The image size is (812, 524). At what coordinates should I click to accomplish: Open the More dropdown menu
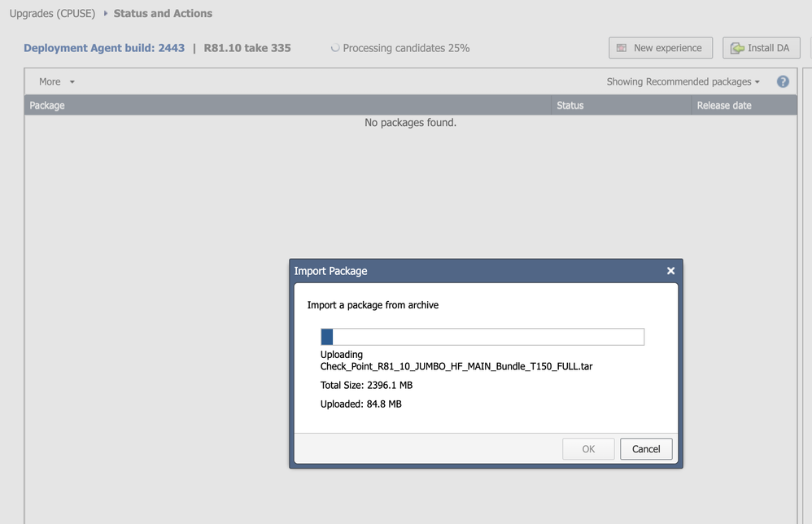[57, 82]
